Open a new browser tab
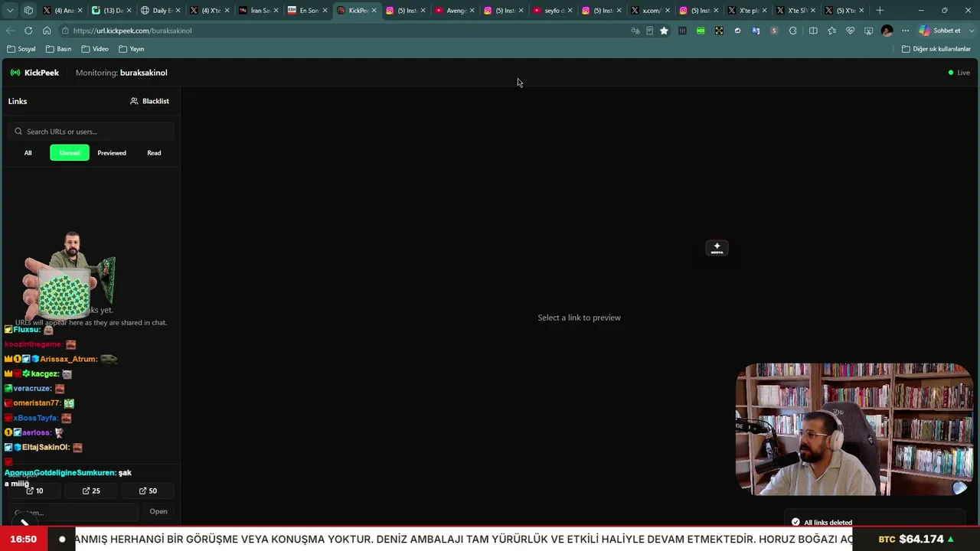Image resolution: width=980 pixels, height=551 pixels. point(880,11)
